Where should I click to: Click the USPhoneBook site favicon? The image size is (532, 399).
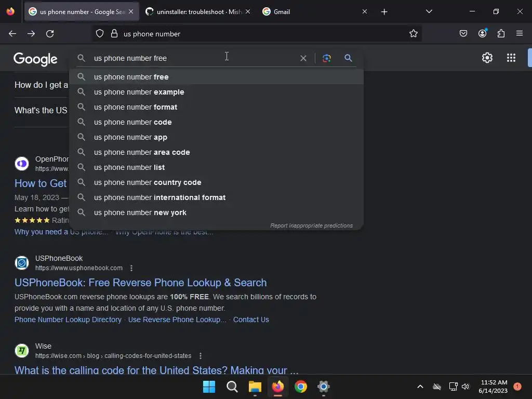22,263
